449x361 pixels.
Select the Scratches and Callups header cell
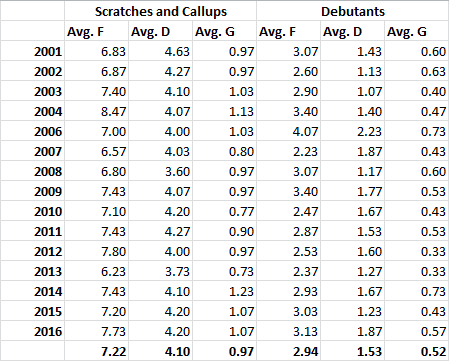click(160, 11)
